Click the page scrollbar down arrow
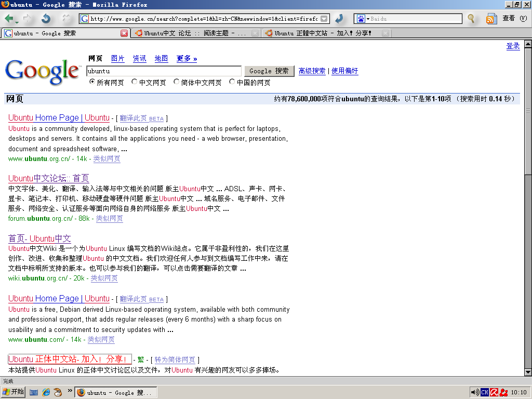Screen dimensions: 532x399 (528, 372)
